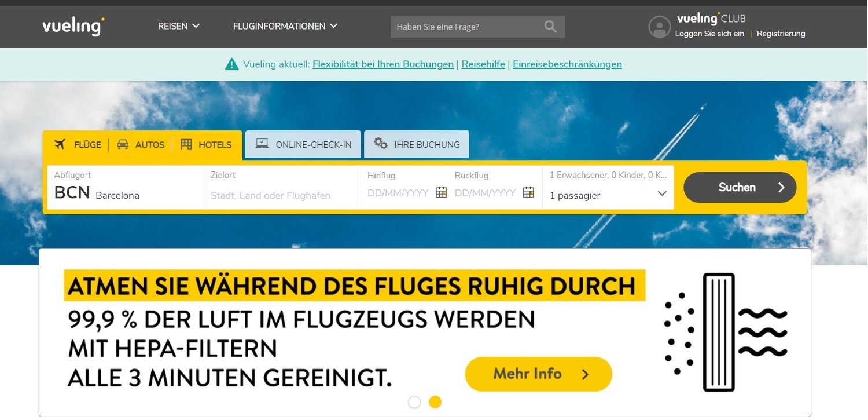This screenshot has height=420, width=868.
Task: Select the FLÜGE tab
Action: [x=78, y=145]
